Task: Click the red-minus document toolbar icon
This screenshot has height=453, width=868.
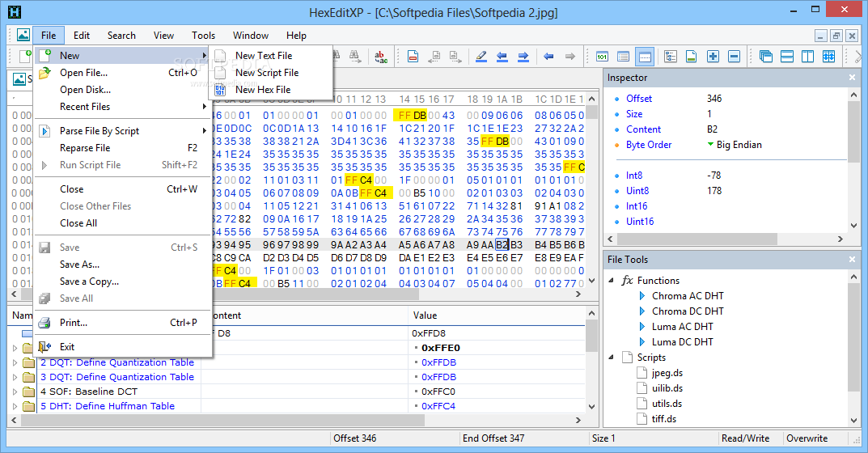Action: 413,57
